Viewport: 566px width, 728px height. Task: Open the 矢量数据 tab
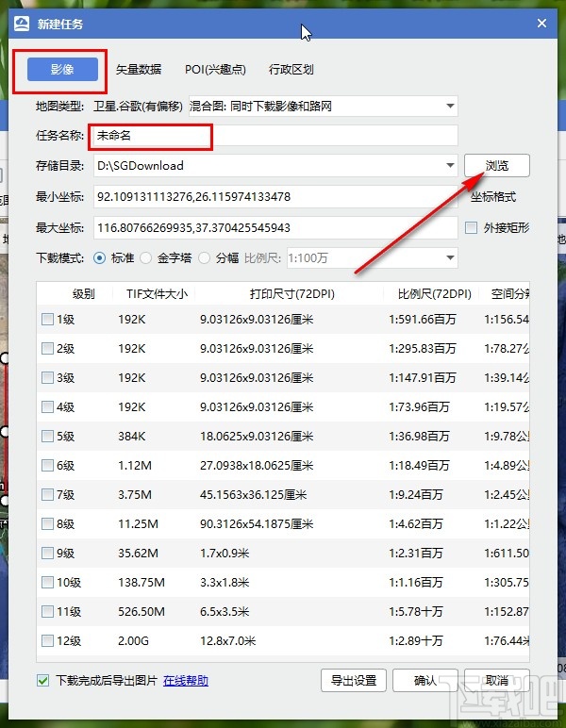pos(139,70)
